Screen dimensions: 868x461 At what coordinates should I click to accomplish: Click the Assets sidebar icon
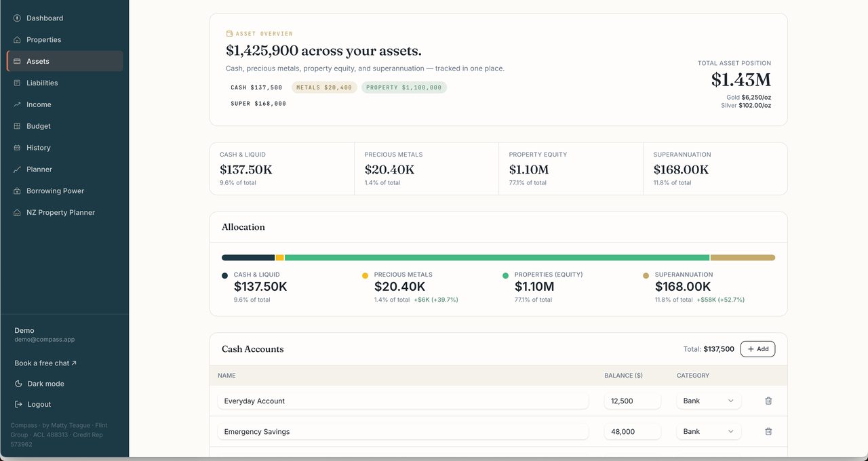[17, 61]
